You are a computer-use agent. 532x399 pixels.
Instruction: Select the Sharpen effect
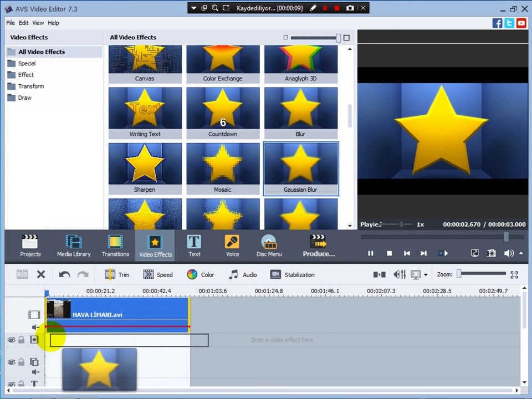pyautogui.click(x=145, y=168)
